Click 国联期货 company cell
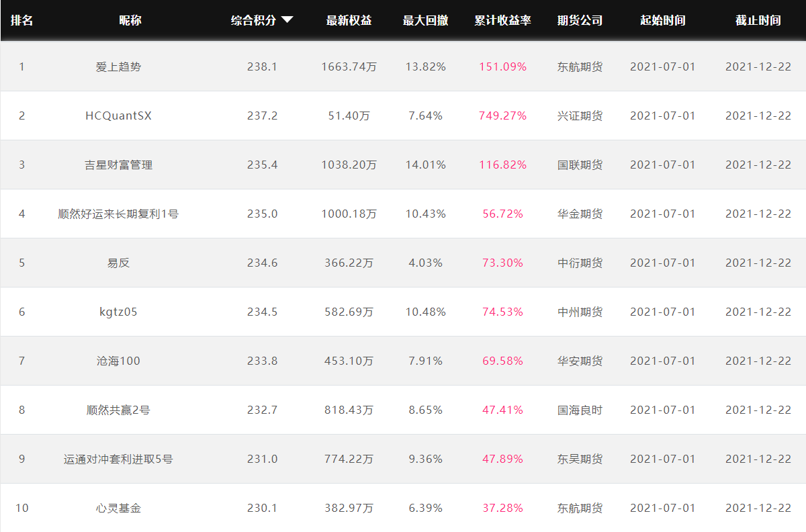806x532 pixels. click(580, 165)
